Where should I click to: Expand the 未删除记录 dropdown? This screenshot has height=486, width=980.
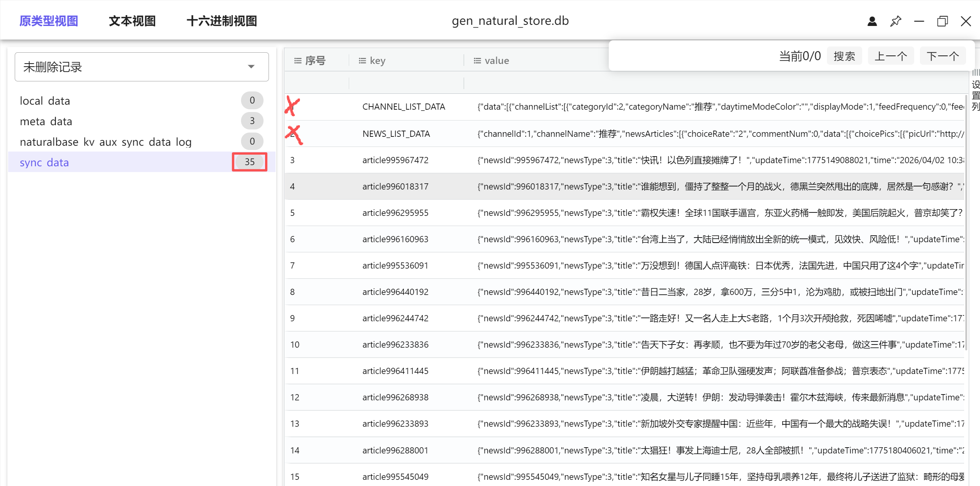(x=251, y=67)
